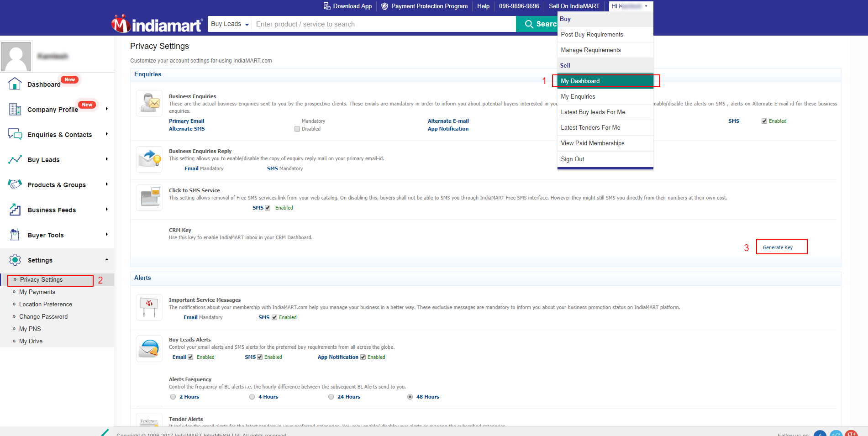Image resolution: width=868 pixels, height=436 pixels.
Task: Click the Buyer Tools bag icon
Action: click(15, 235)
